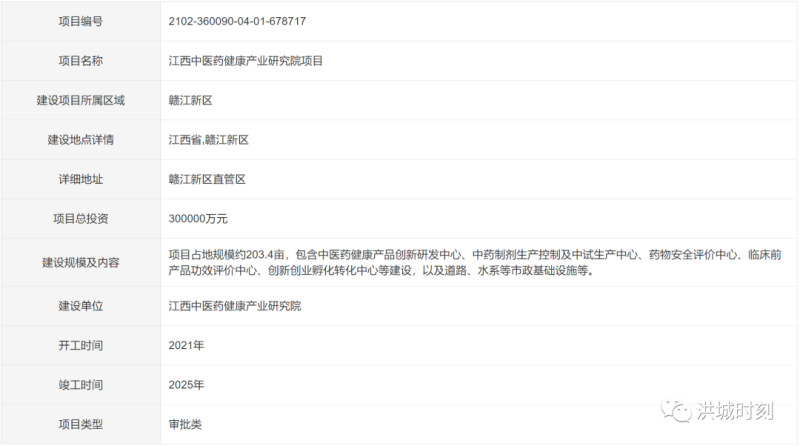Select project name 江西中医药健康产业研究院项目

(245, 61)
